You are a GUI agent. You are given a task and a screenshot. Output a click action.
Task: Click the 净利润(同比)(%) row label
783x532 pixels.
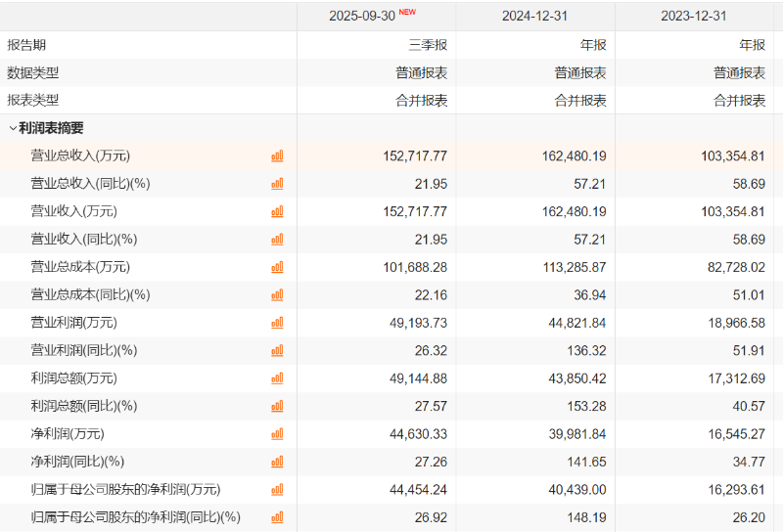[77, 462]
